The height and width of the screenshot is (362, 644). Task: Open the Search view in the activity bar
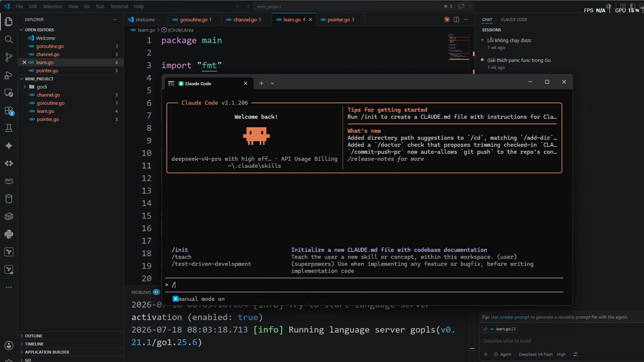[x=9, y=39]
